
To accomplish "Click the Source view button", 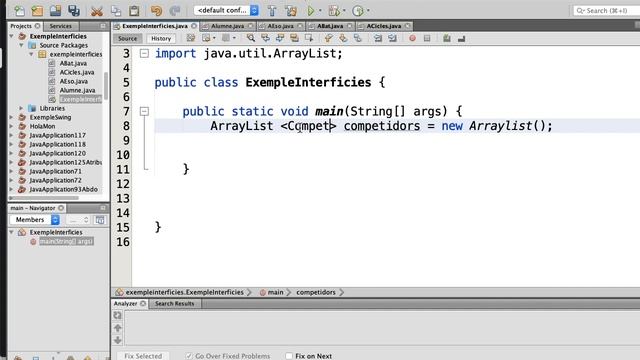I will (x=127, y=38).
